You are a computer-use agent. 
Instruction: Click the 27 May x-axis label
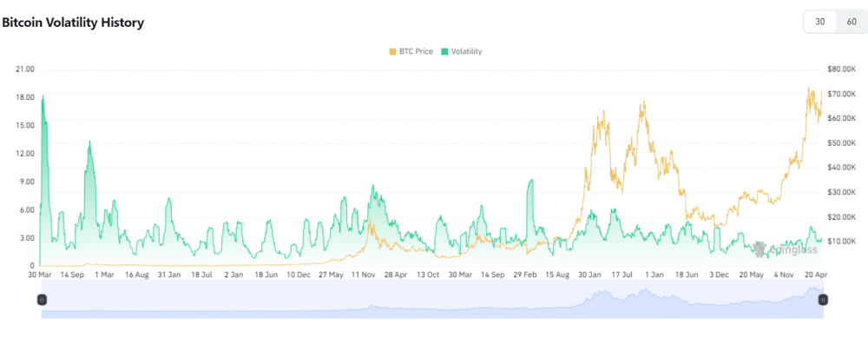(x=331, y=275)
